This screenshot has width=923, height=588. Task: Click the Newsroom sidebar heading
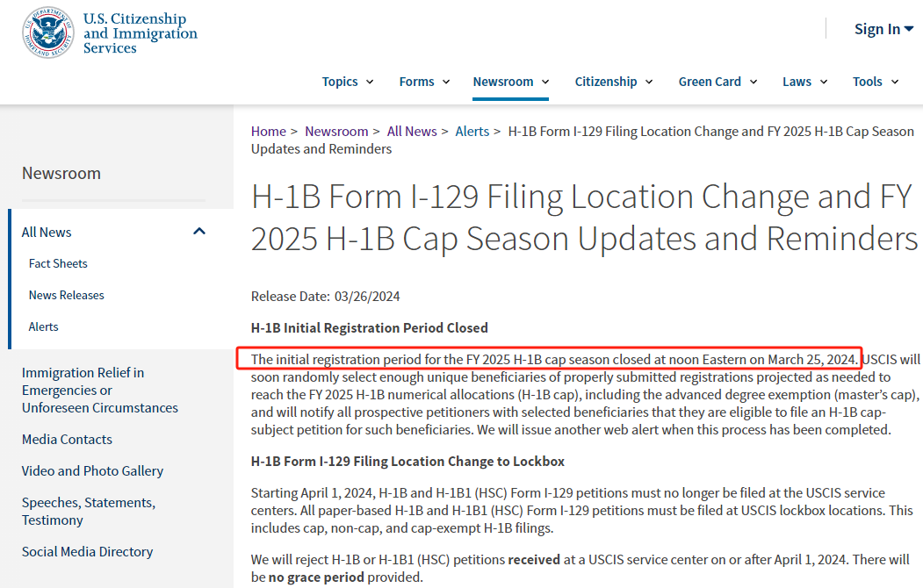(61, 174)
